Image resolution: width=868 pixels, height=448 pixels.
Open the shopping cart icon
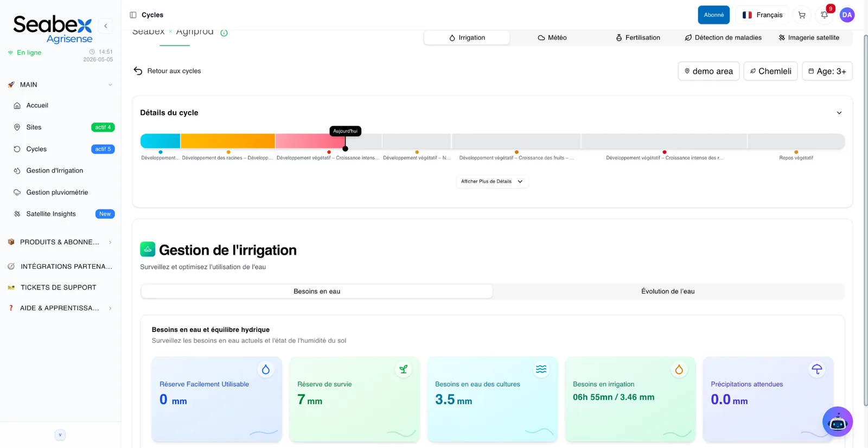(x=802, y=15)
